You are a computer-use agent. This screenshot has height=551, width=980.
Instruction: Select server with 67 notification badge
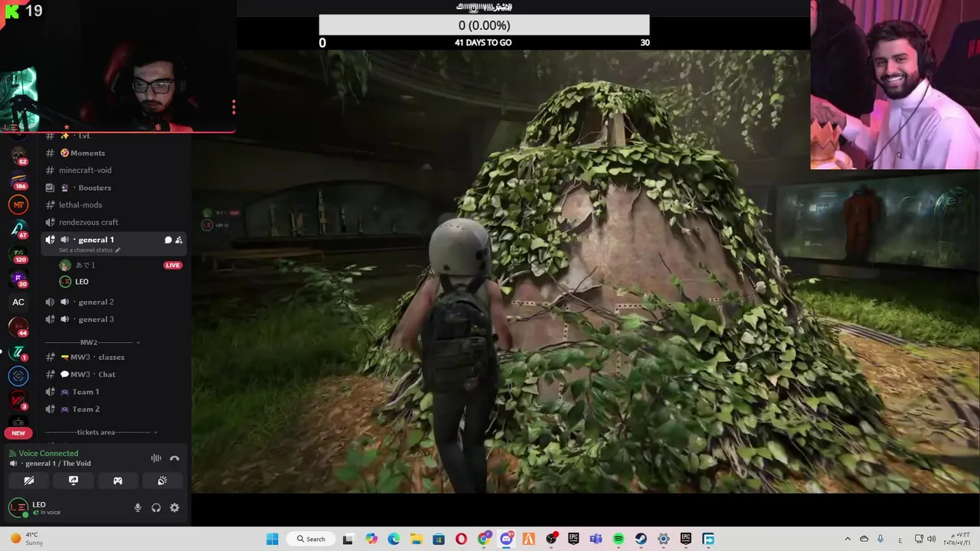(18, 229)
